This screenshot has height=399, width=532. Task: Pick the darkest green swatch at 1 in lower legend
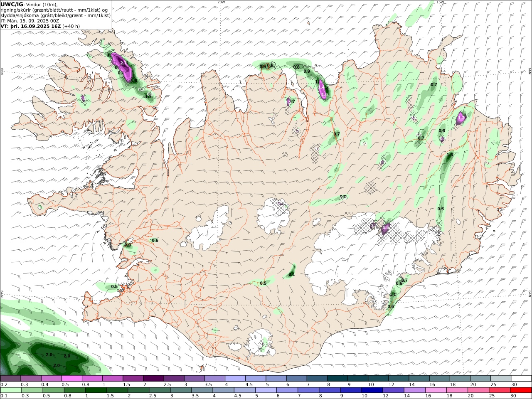pyautogui.click(x=96, y=390)
